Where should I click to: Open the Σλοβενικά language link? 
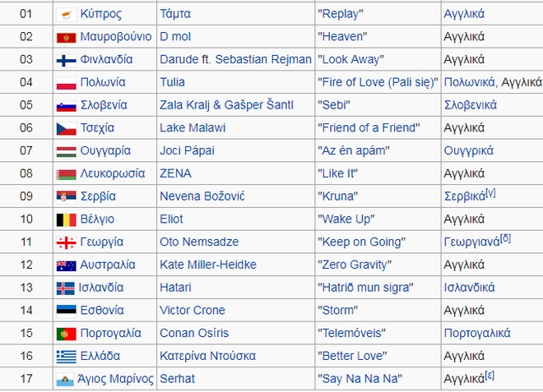[470, 105]
